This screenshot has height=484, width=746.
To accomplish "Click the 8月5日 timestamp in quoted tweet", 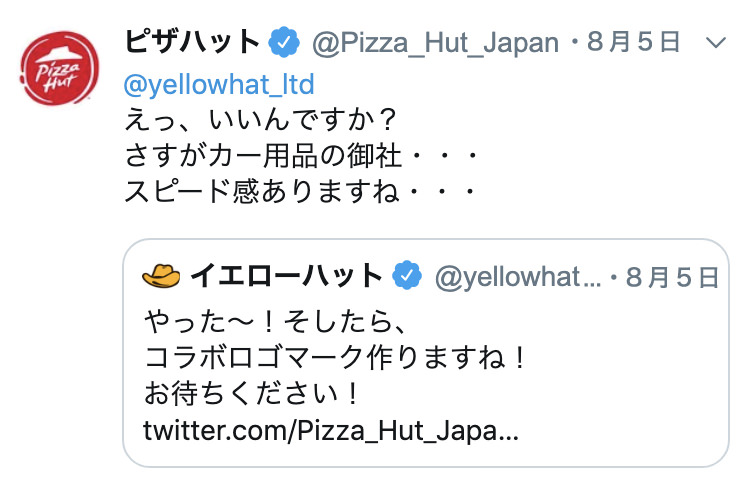I will (x=672, y=277).
